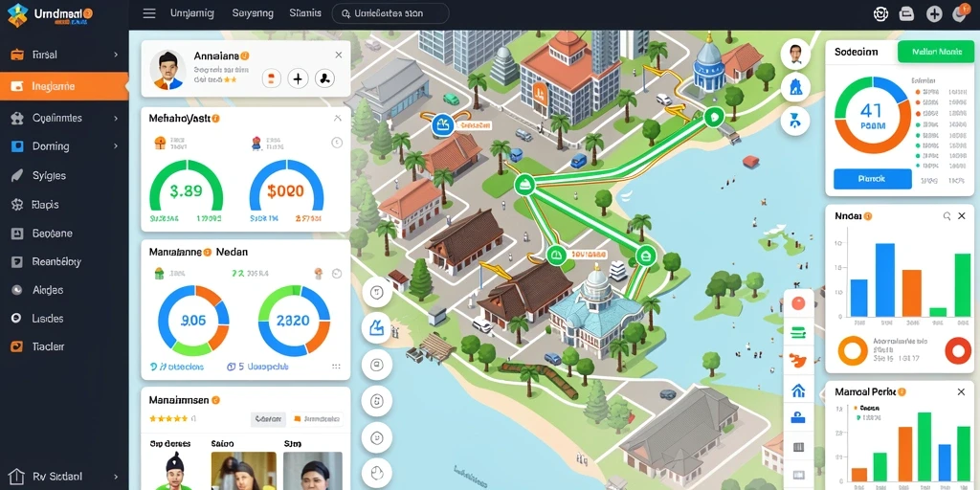Click the add circle icon in top right
This screenshot has height=490, width=980.
[934, 13]
